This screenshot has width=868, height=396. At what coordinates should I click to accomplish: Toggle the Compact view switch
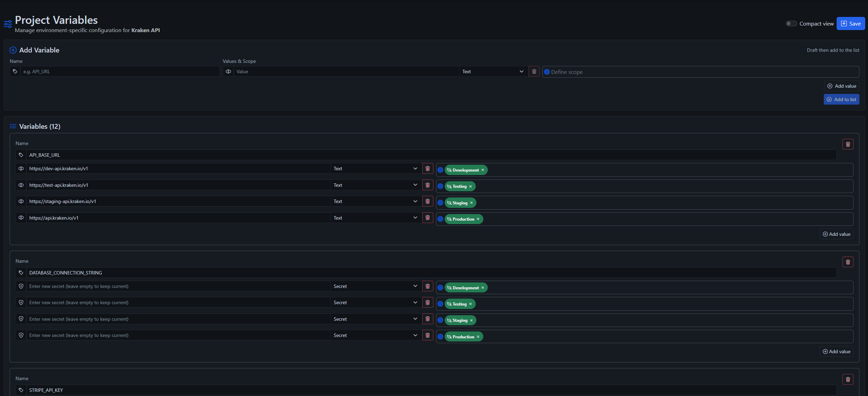point(791,23)
